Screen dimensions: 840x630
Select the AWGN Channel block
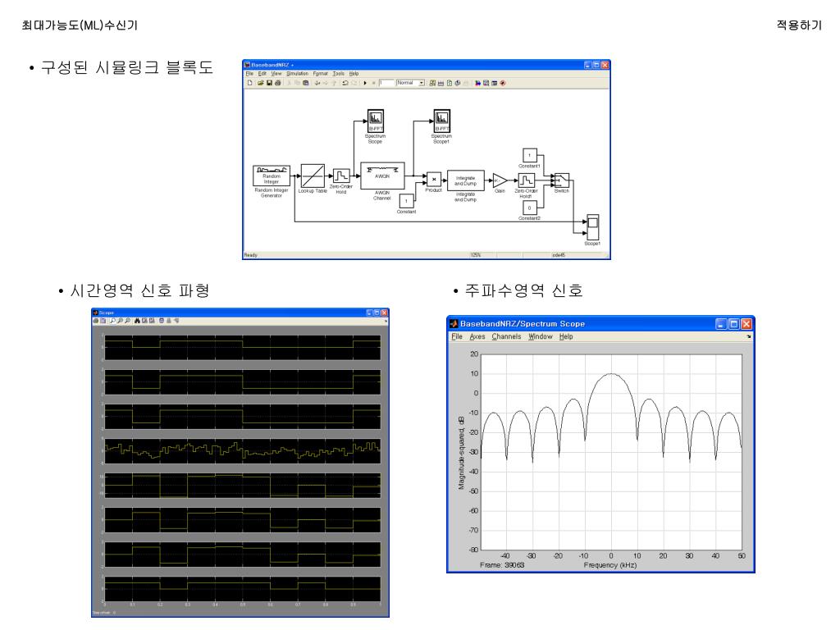[x=382, y=176]
